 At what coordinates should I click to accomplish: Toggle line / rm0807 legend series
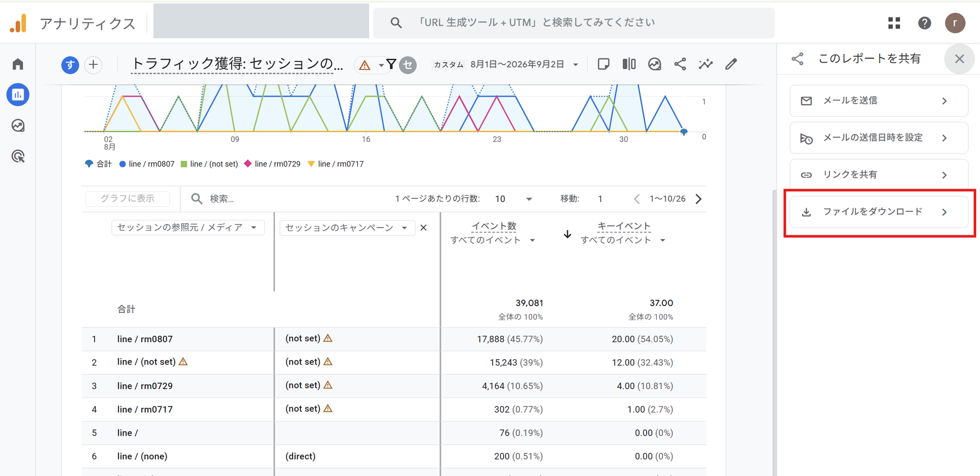(x=147, y=164)
